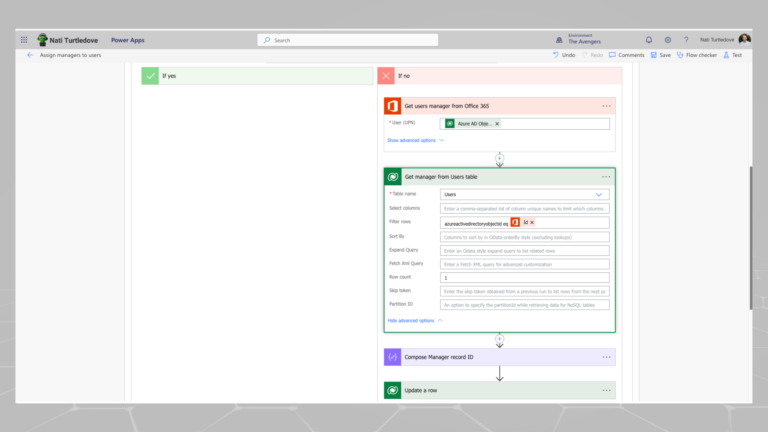Click the Office 365 icon on Get users manager

(x=392, y=106)
